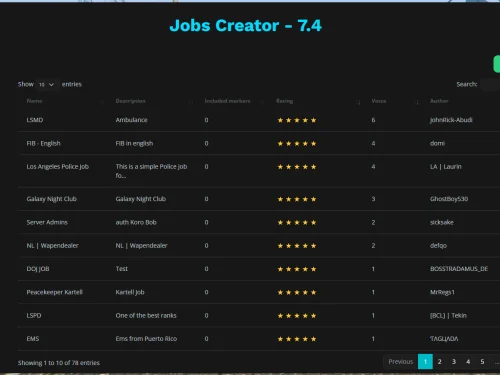Click star rating of LSPD row
The width and height of the screenshot is (500, 375).
click(x=297, y=316)
